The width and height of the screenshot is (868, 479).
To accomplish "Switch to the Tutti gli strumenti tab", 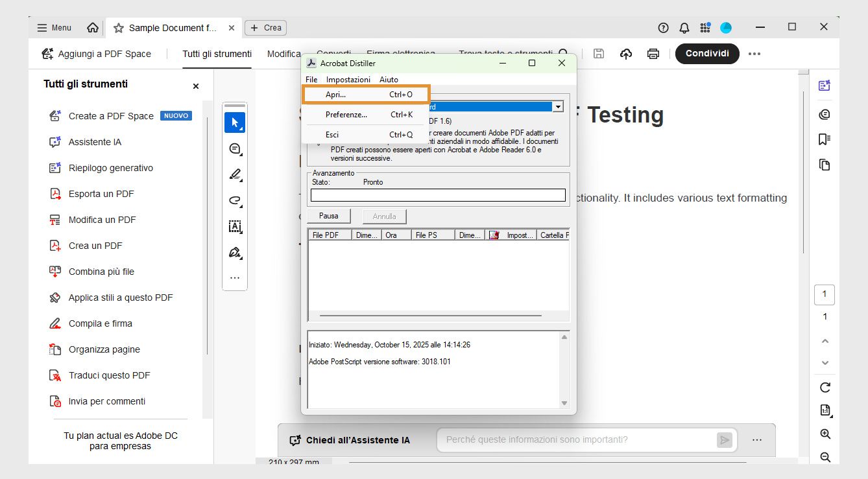I will pyautogui.click(x=217, y=54).
